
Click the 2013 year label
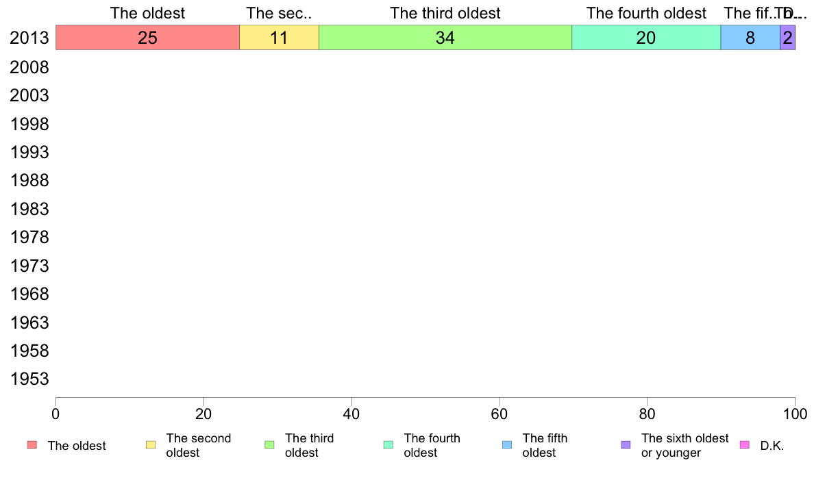pos(29,38)
